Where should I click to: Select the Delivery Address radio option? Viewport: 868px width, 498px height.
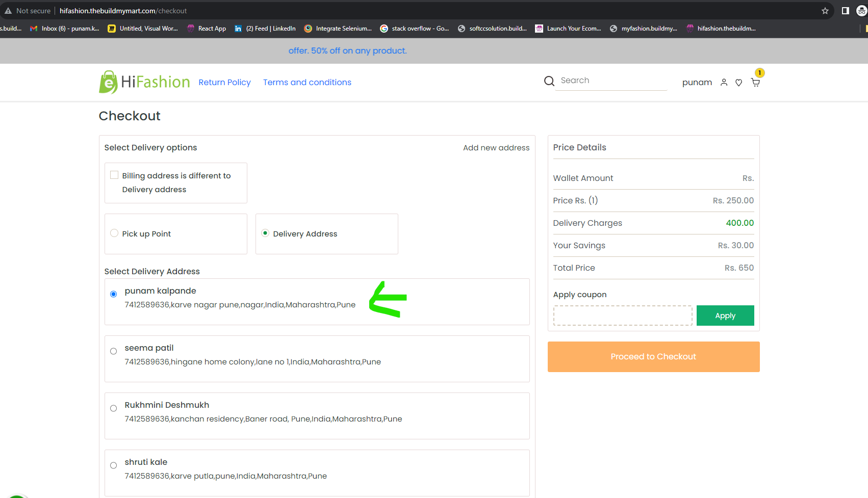coord(265,233)
